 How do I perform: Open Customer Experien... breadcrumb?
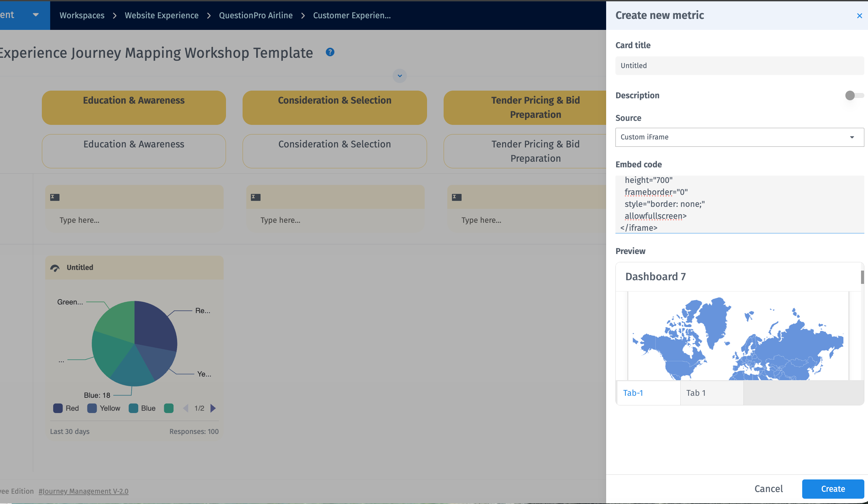click(x=352, y=16)
